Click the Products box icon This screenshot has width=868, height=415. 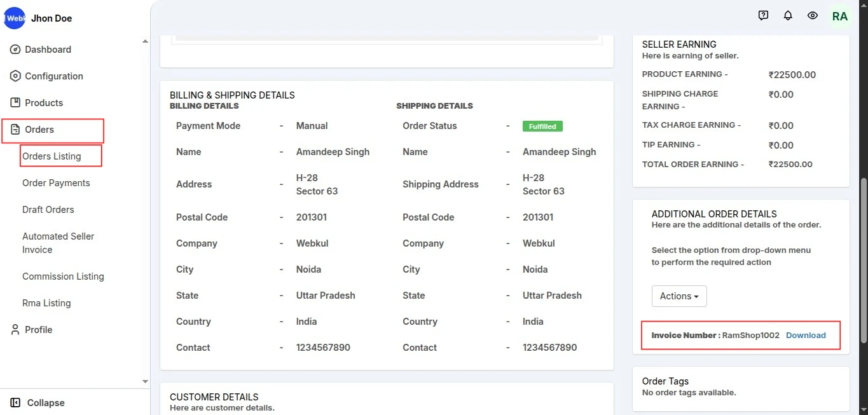pos(16,103)
